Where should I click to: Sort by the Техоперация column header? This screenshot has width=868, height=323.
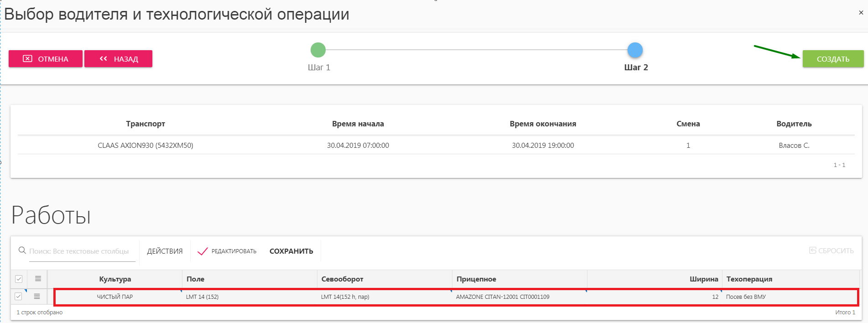tap(790, 279)
